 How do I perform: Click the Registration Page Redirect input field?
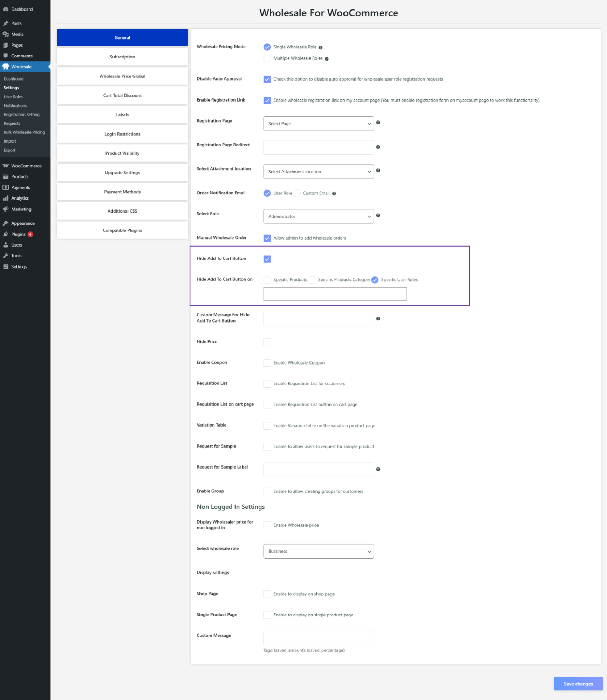coord(319,147)
